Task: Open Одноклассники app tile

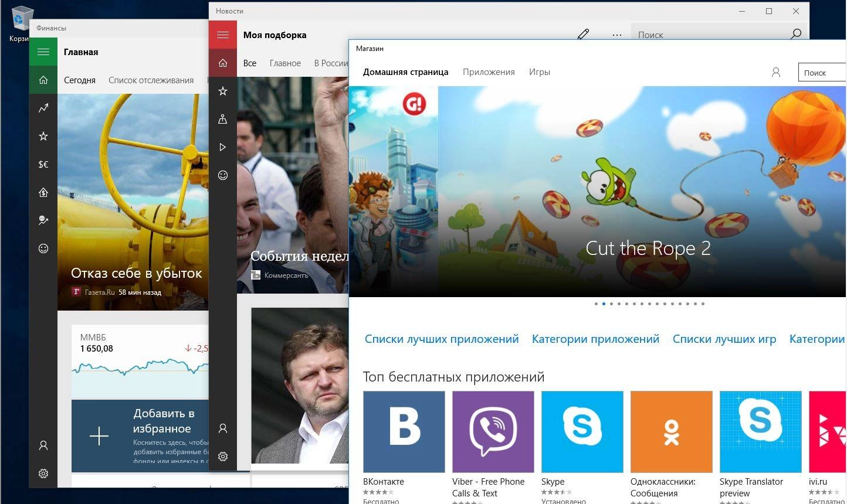Action: (672, 432)
